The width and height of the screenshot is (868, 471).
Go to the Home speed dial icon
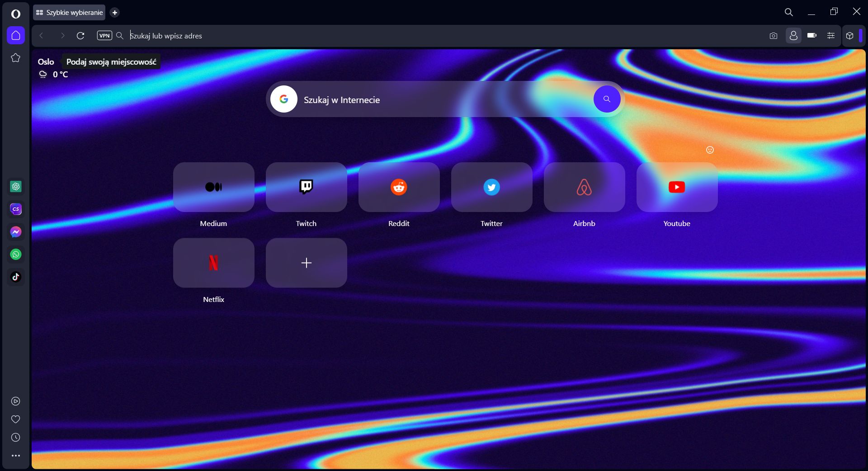[x=16, y=35]
